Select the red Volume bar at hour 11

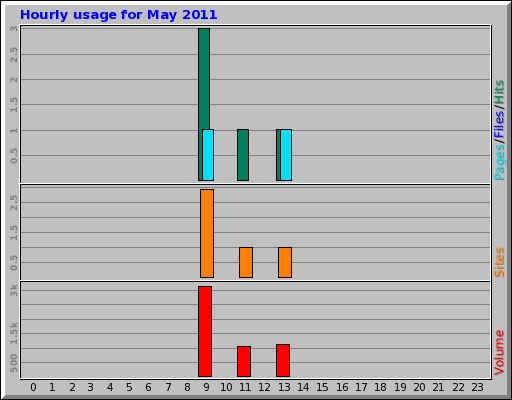244,361
